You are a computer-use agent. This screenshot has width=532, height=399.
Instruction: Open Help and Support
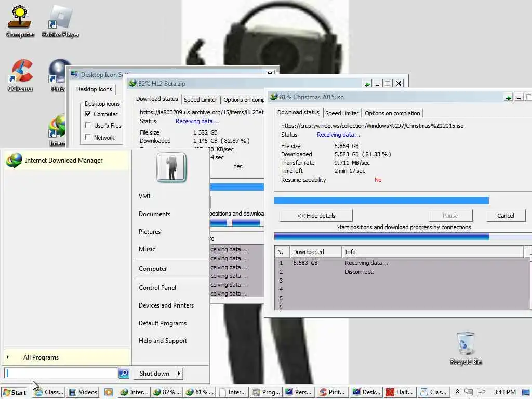[x=163, y=341]
